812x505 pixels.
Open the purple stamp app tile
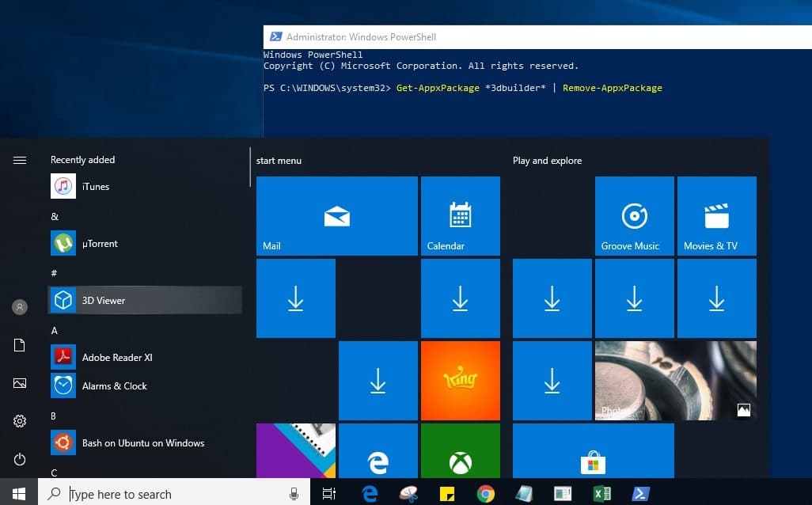[296, 450]
